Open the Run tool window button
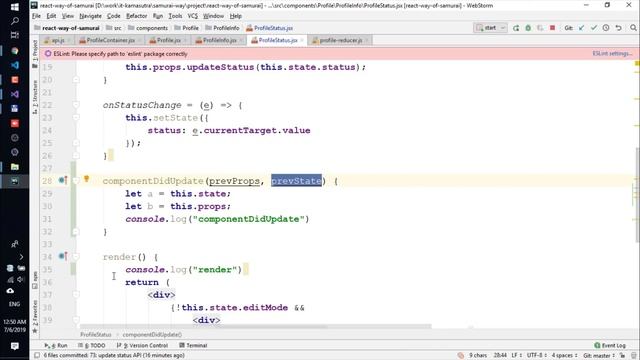This screenshot has height=360, width=640. pyautogui.click(x=56, y=345)
